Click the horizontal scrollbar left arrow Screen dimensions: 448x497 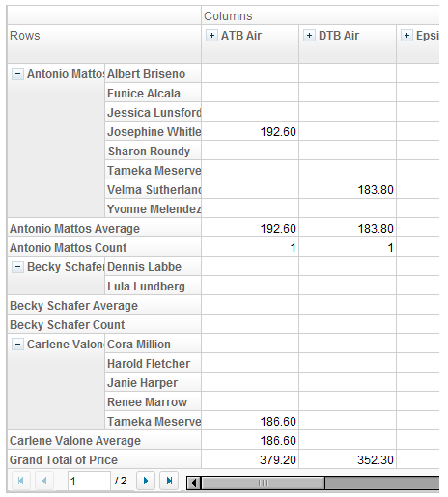click(x=194, y=483)
